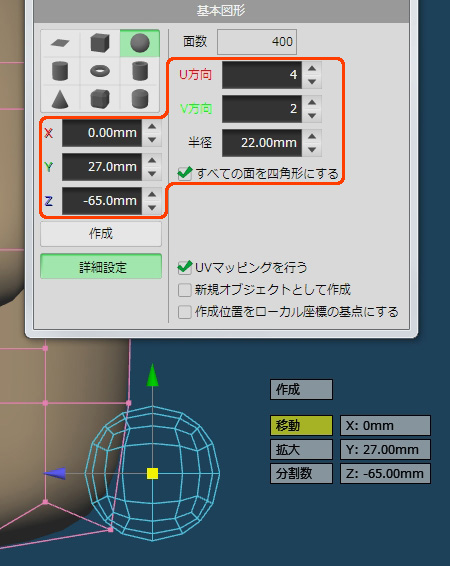
Task: Select the sphere primitive shape icon
Action: [x=140, y=43]
